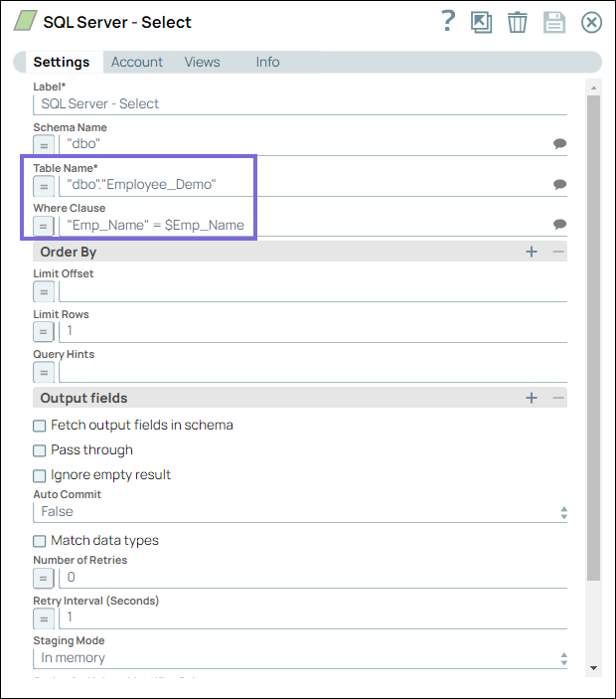This screenshot has height=699, width=616.
Task: Delete the snap using trash icon
Action: coord(517,22)
